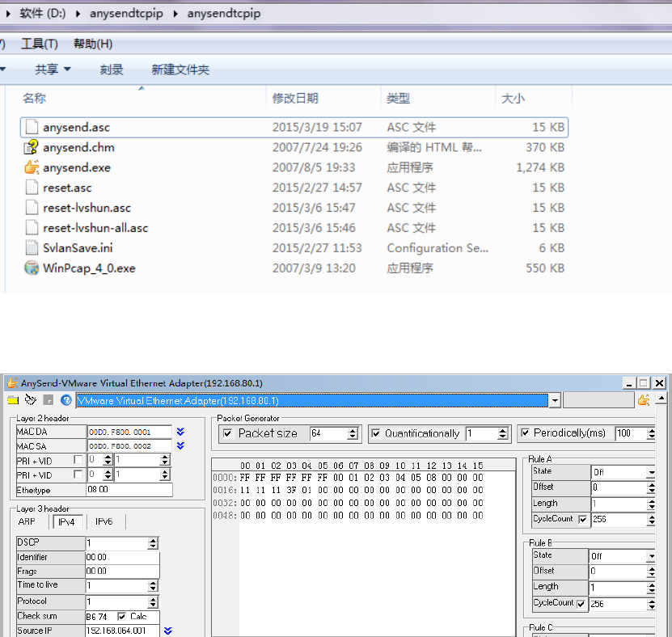Image resolution: width=672 pixels, height=637 pixels.
Task: Click Rule A Offset value field
Action: (619, 487)
